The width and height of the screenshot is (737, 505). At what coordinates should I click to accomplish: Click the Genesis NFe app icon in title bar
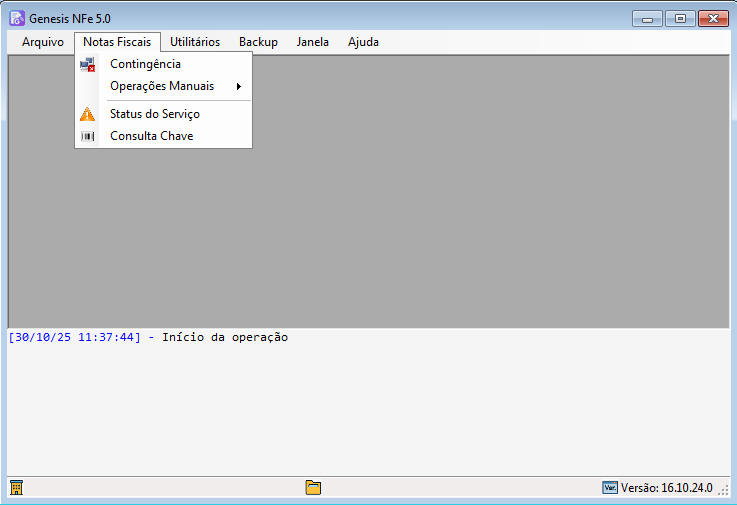point(17,18)
